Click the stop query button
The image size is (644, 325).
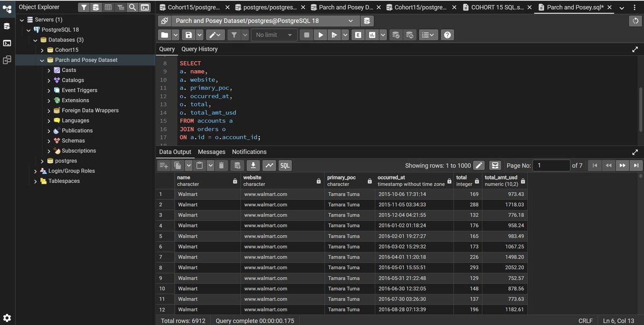(306, 35)
